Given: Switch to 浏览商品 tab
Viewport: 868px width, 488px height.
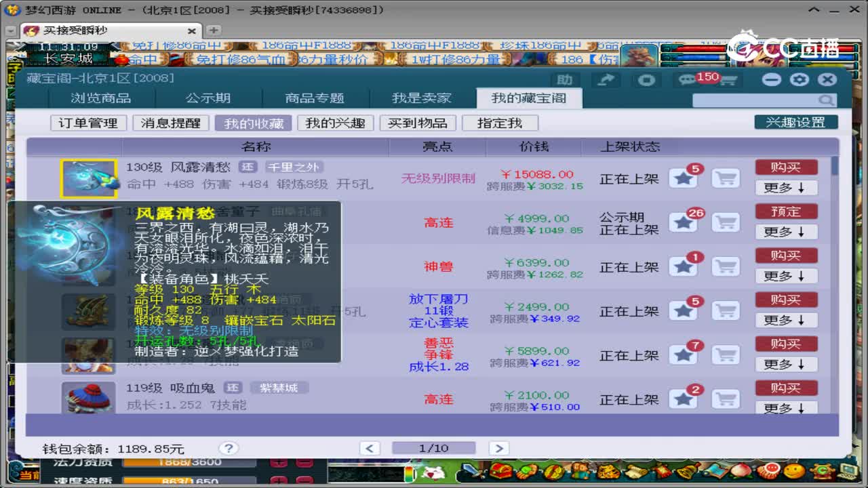Looking at the screenshot, I should pyautogui.click(x=101, y=98).
